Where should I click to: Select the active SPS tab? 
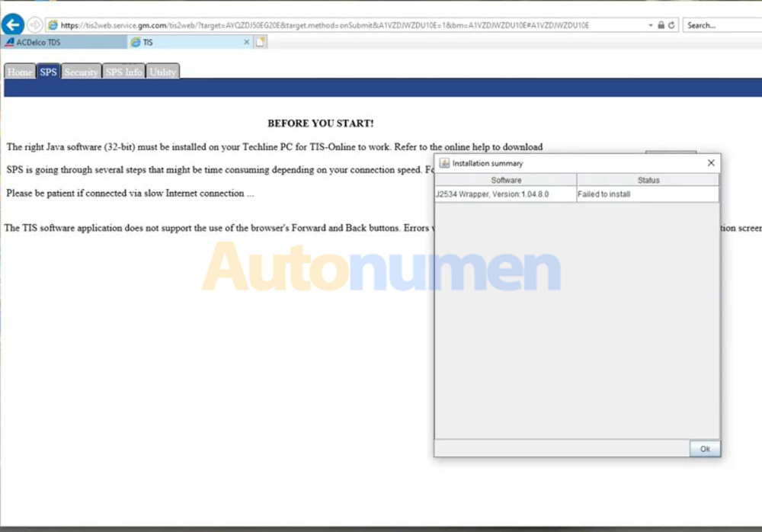pos(48,71)
